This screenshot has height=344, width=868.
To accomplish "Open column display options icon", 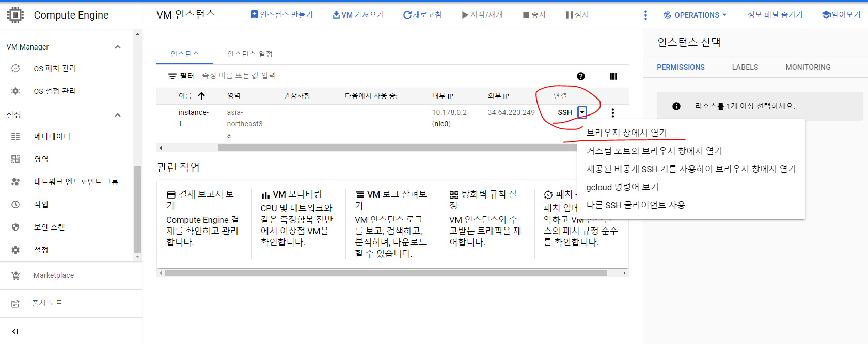I will 613,76.
